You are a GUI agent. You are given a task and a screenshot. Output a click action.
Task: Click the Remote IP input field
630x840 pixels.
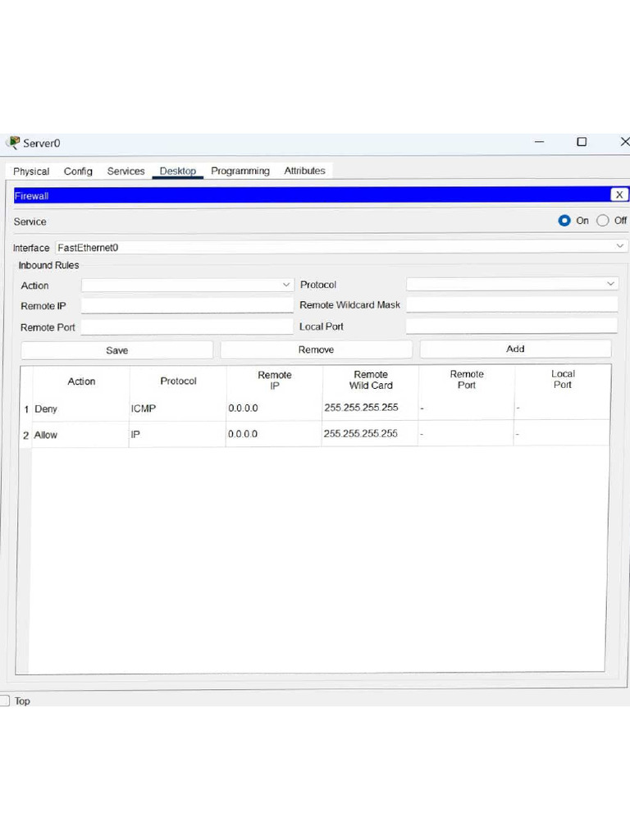click(187, 305)
